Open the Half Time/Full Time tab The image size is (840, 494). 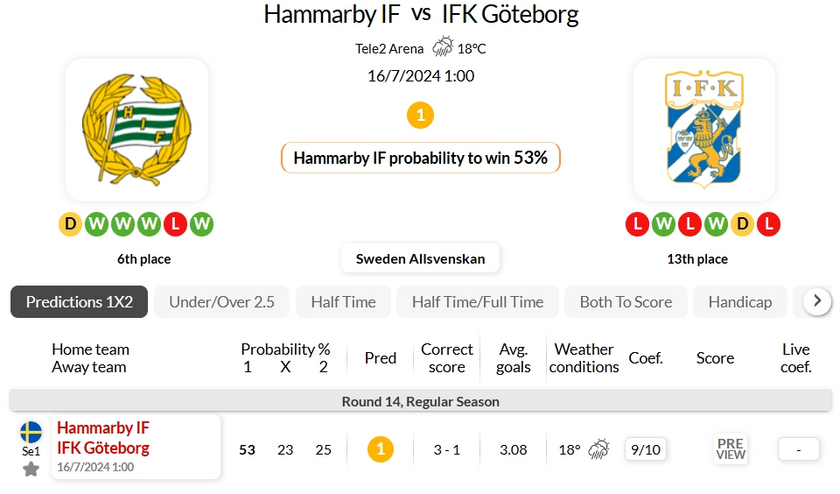tap(477, 302)
